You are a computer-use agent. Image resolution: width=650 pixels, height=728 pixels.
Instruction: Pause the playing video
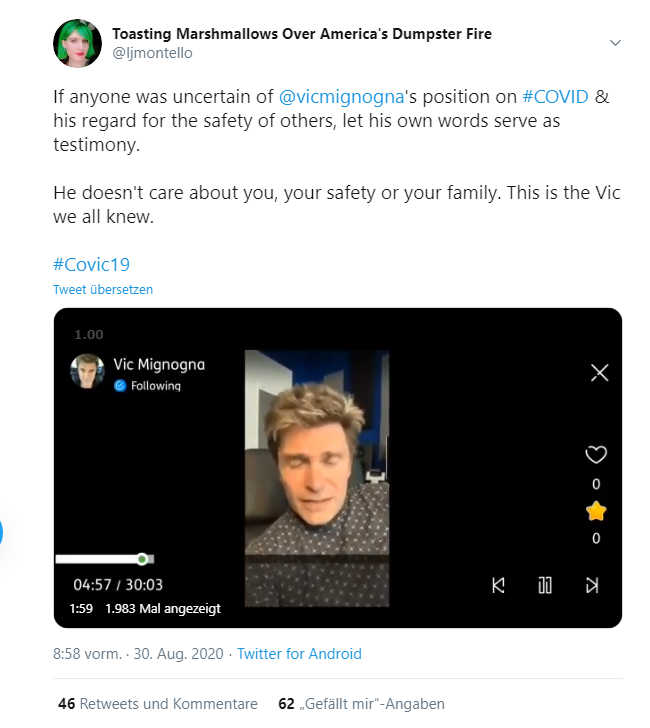[x=545, y=585]
